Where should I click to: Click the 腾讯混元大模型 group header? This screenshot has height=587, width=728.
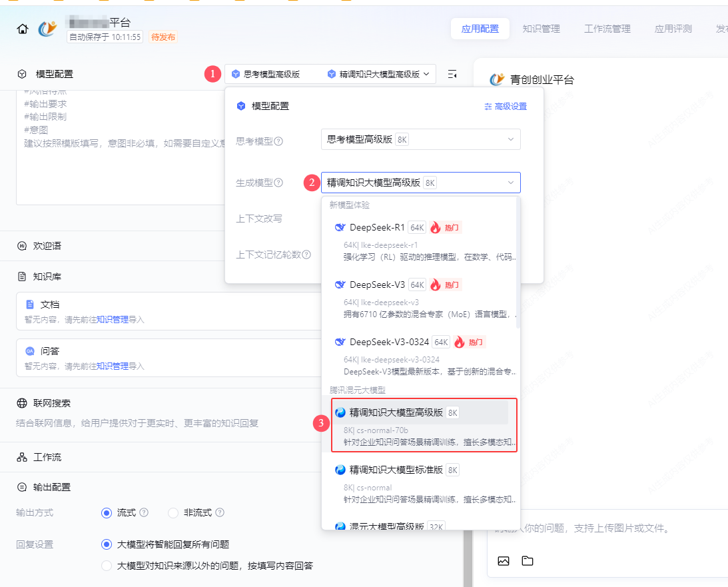[358, 390]
